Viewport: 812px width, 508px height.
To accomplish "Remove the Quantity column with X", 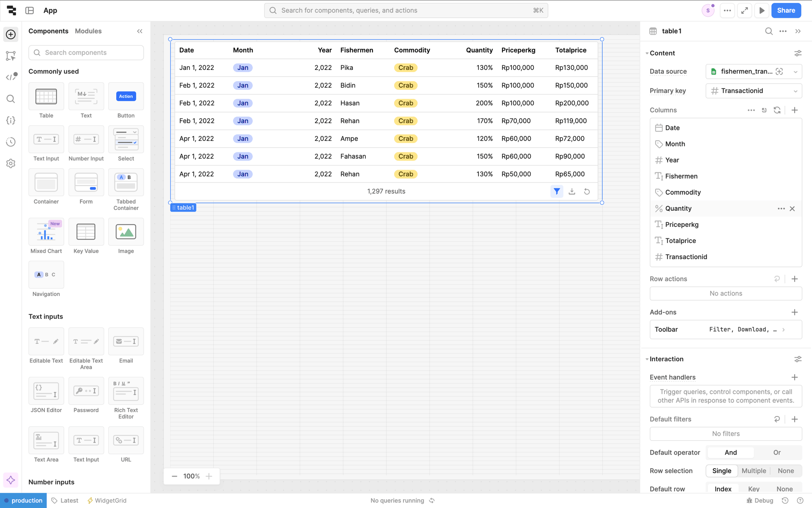I will coord(792,208).
